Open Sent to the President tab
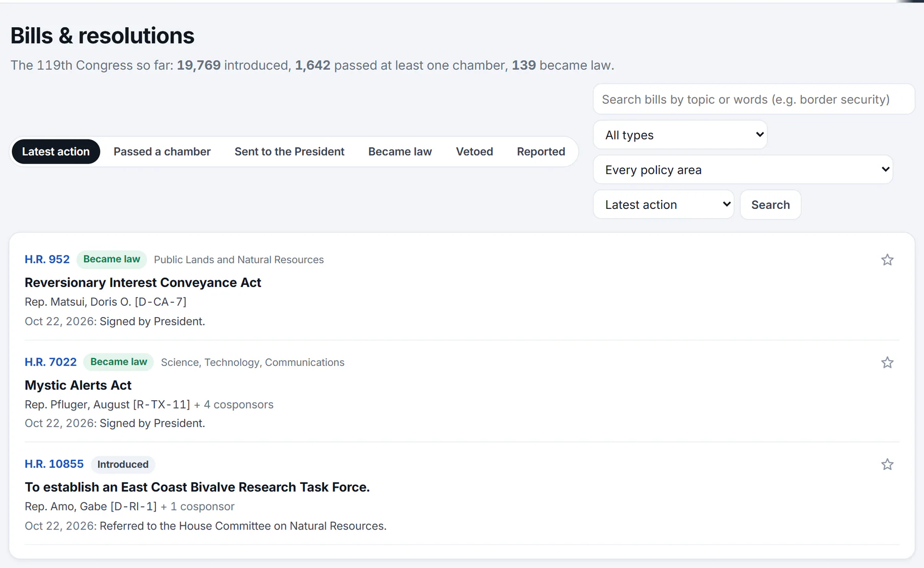The height and width of the screenshot is (568, 924). 290,151
